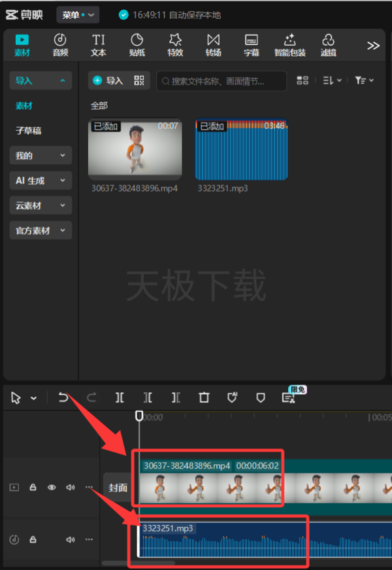Open the filter options dropdown
This screenshot has height=570, width=392.
pos(364,80)
